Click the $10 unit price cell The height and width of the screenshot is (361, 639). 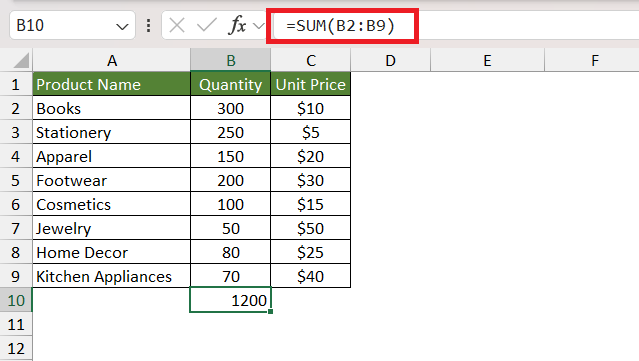311,108
